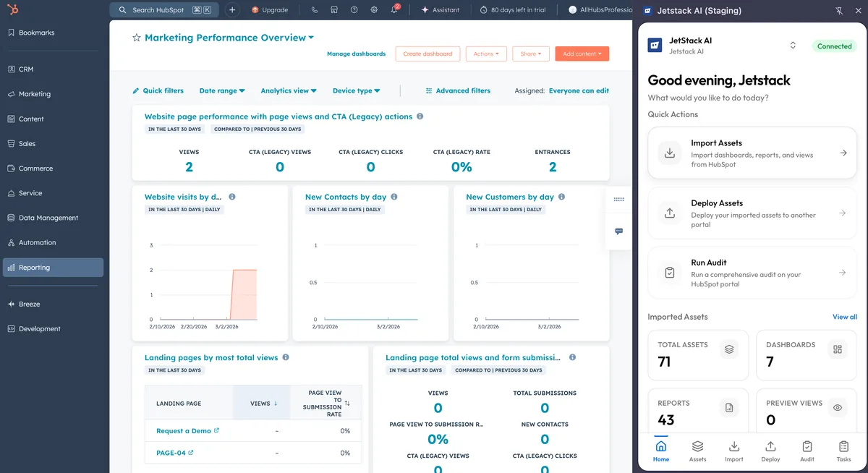Open the Date range dropdown

click(222, 90)
